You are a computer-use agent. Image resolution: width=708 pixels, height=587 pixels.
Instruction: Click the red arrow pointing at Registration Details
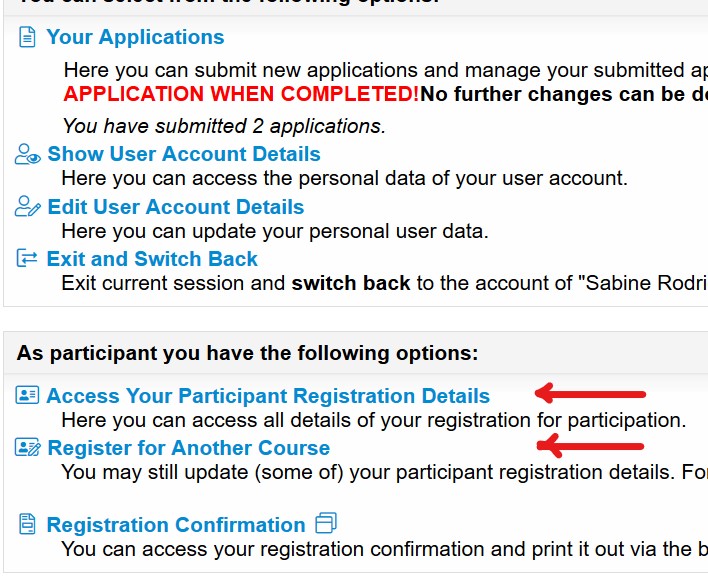[x=590, y=393]
